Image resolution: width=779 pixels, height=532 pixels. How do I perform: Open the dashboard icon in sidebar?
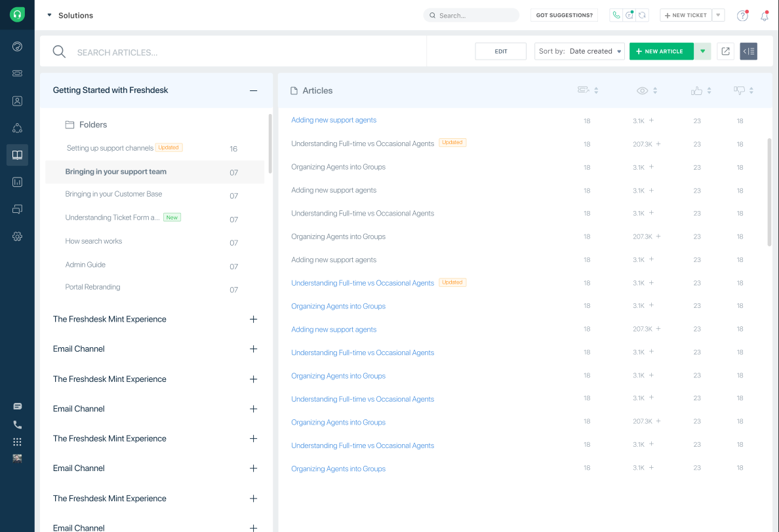point(18,47)
